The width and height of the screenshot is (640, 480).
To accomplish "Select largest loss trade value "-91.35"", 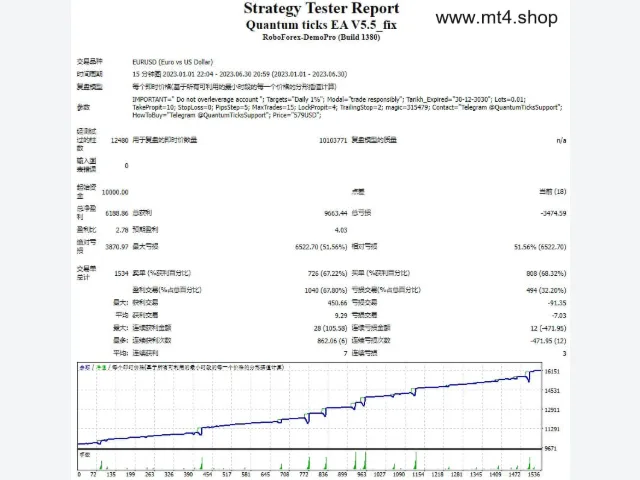I will tap(557, 303).
